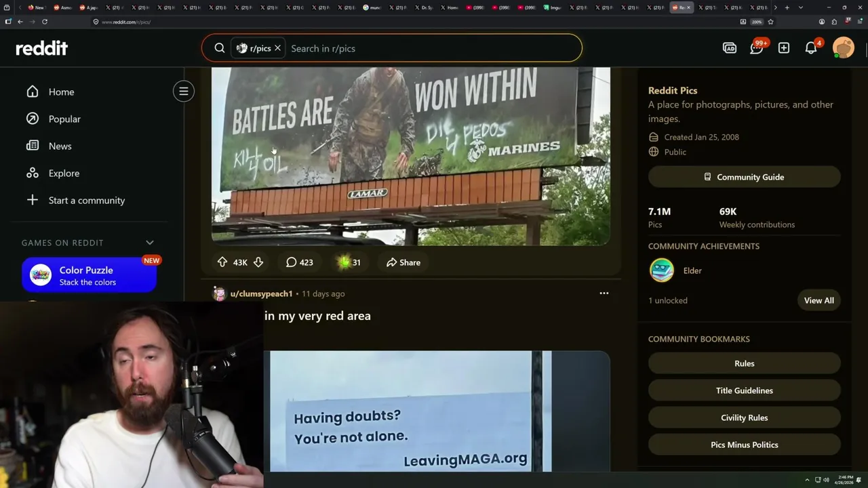Go back with the browser back arrow
This screenshot has height=488, width=868.
coord(20,22)
